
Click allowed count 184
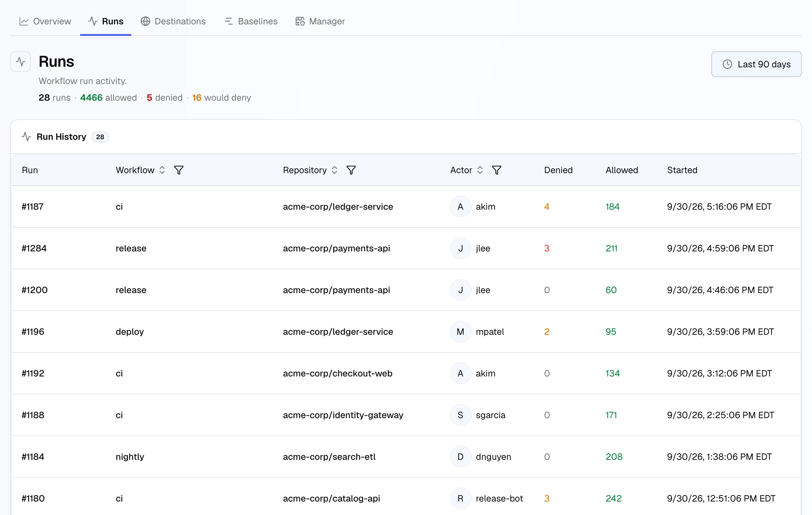612,207
